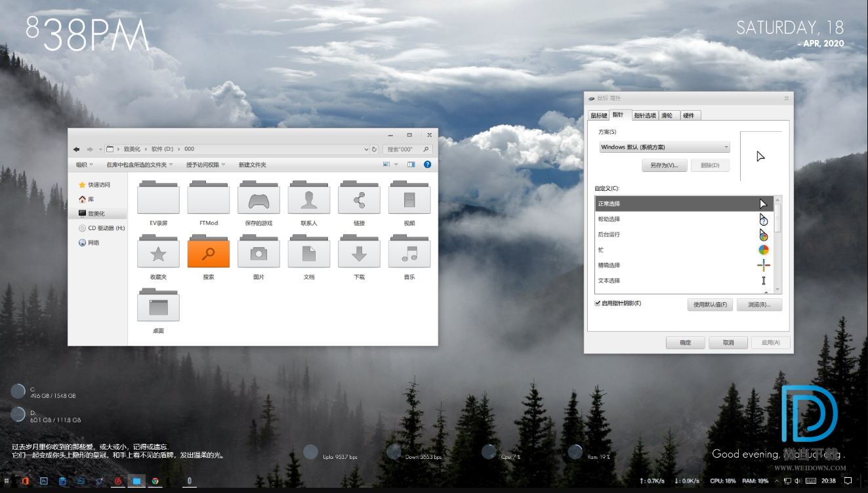868x493 pixels.
Task: Click the Explorer forward arrow
Action: point(91,149)
